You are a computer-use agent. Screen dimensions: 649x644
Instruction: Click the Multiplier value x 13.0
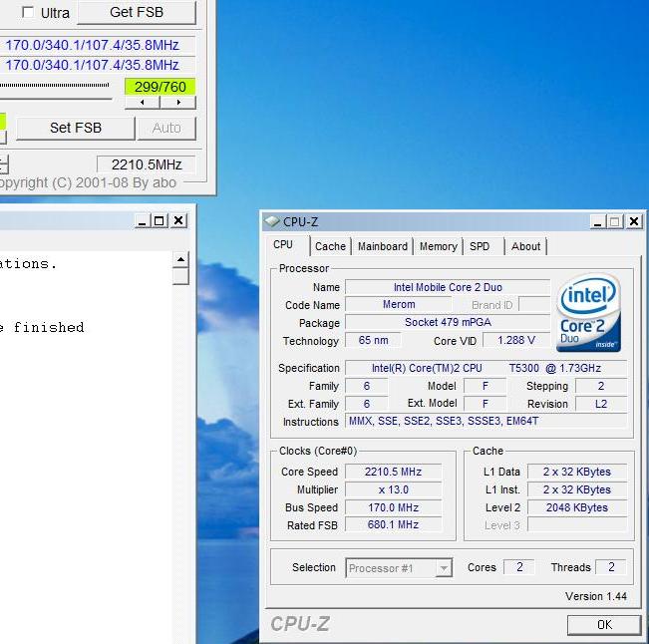(393, 489)
